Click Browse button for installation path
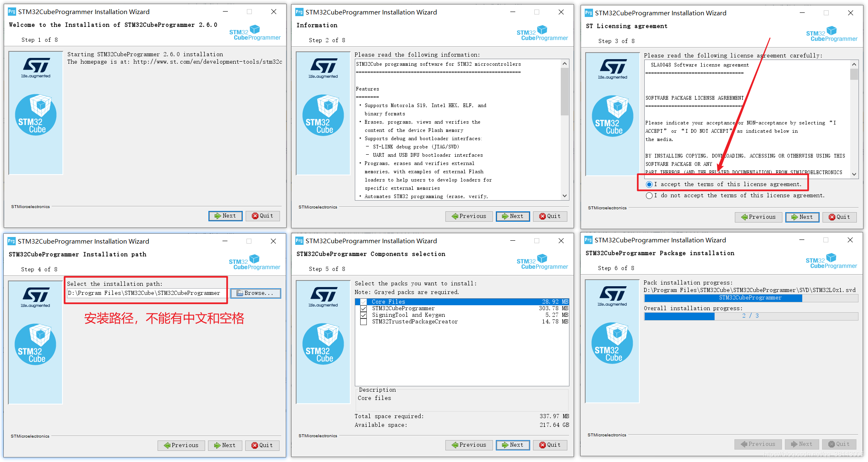The height and width of the screenshot is (462, 868). tap(257, 293)
